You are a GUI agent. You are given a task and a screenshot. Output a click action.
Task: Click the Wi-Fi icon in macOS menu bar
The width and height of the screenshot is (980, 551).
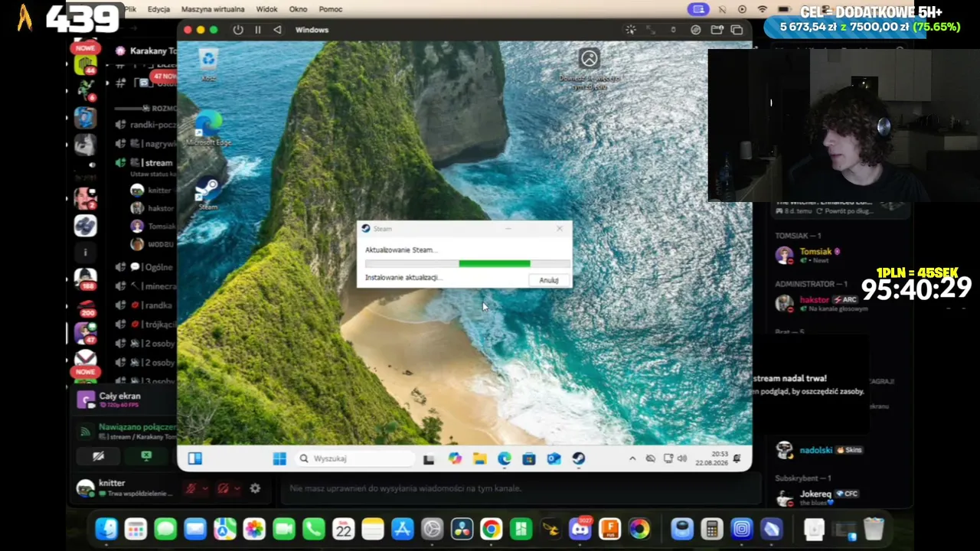click(x=763, y=9)
